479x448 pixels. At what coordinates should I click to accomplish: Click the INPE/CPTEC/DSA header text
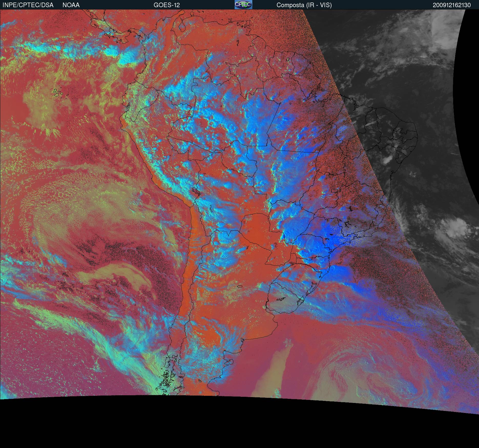tap(28, 5)
